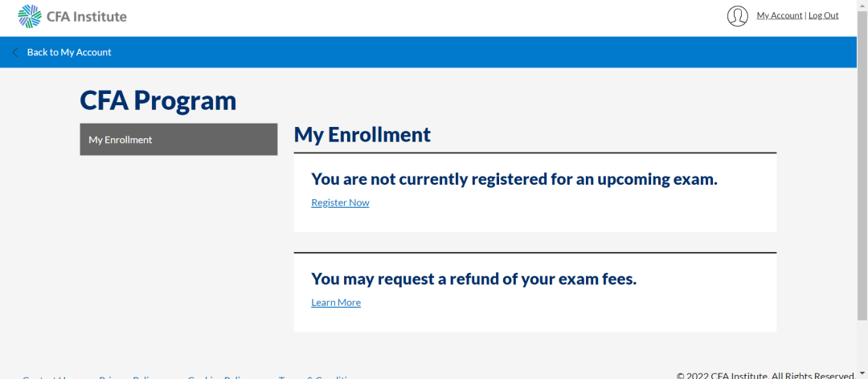The width and height of the screenshot is (868, 379).
Task: Open the user profile avatar icon
Action: point(737,16)
